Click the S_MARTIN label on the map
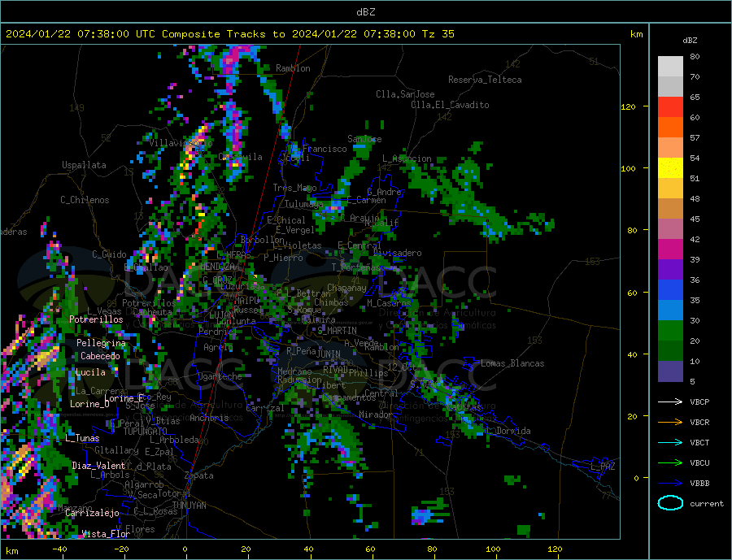 pyautogui.click(x=337, y=331)
